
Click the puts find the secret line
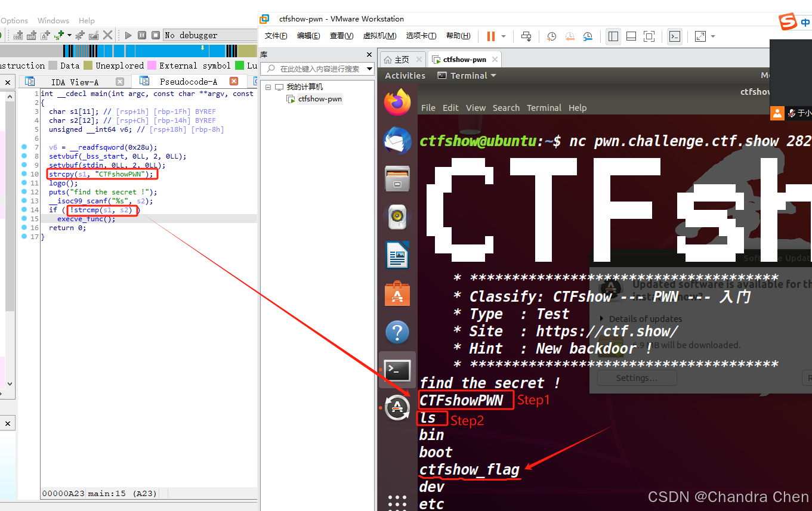click(x=103, y=192)
